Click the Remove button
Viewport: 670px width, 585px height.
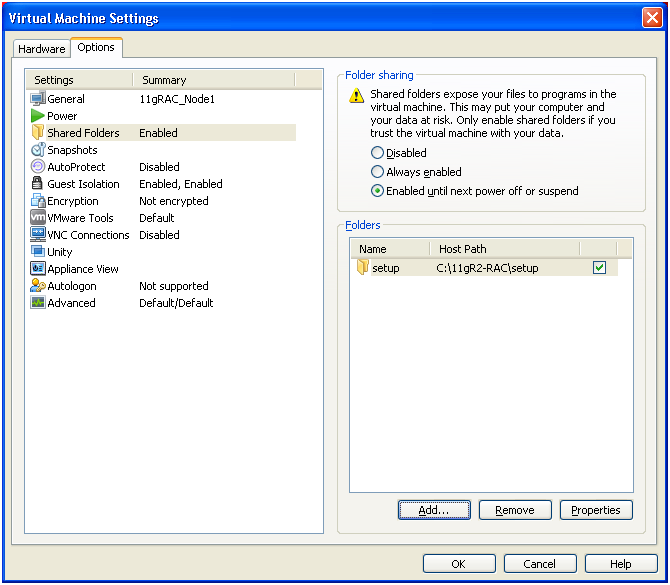(515, 510)
